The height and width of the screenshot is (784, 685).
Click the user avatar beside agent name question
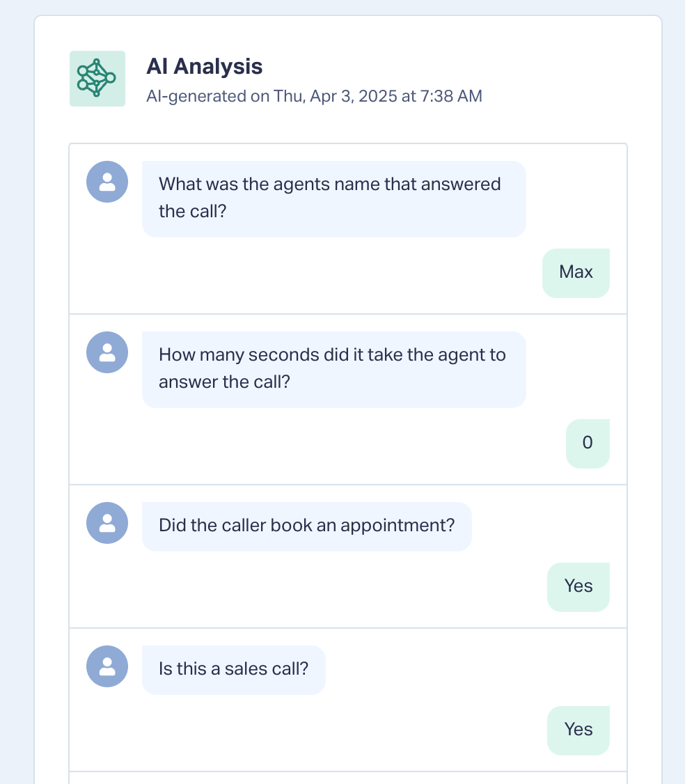pyautogui.click(x=107, y=182)
